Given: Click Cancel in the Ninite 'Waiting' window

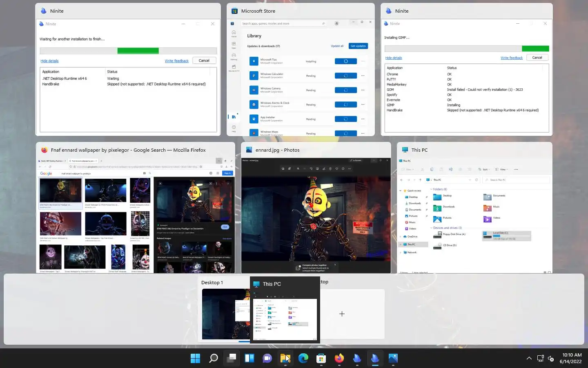Looking at the screenshot, I should [204, 61].
